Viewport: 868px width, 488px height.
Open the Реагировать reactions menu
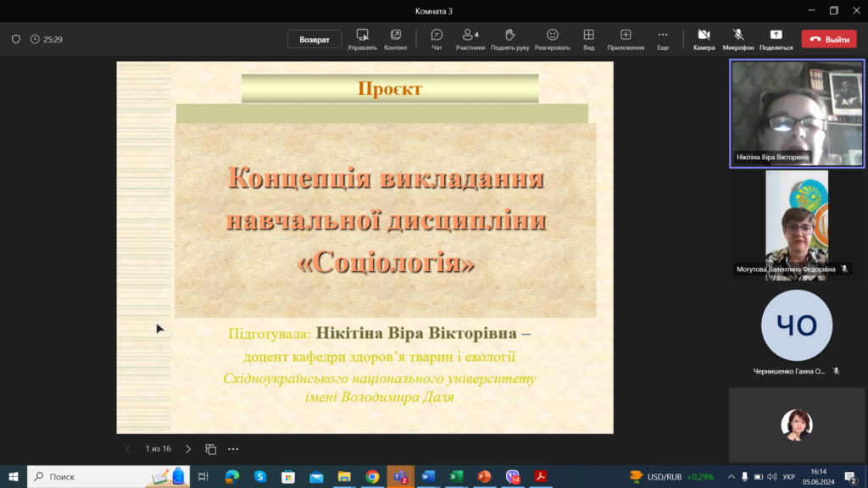(552, 39)
